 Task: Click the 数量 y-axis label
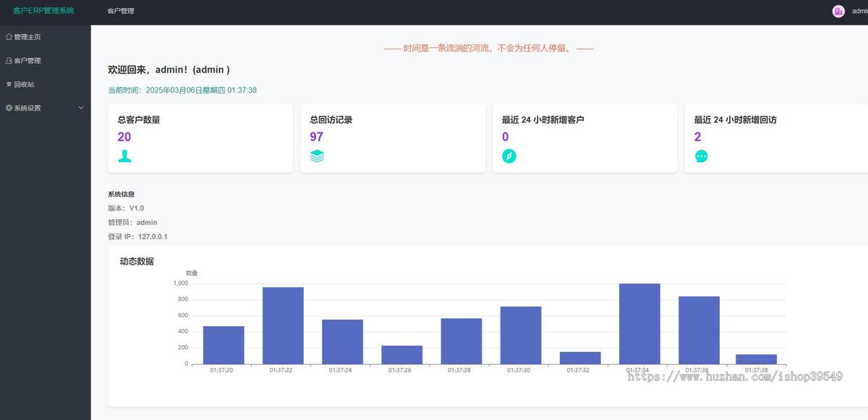point(192,273)
